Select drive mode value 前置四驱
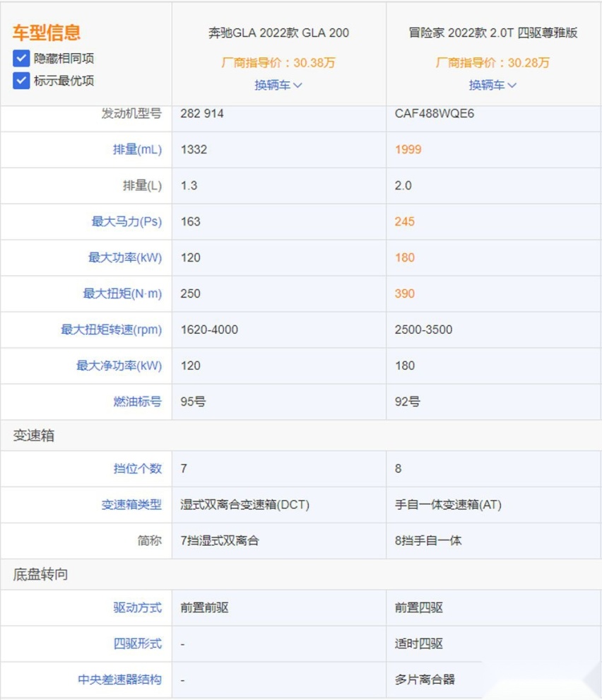Viewport: 602px width, 700px height. pos(418,607)
